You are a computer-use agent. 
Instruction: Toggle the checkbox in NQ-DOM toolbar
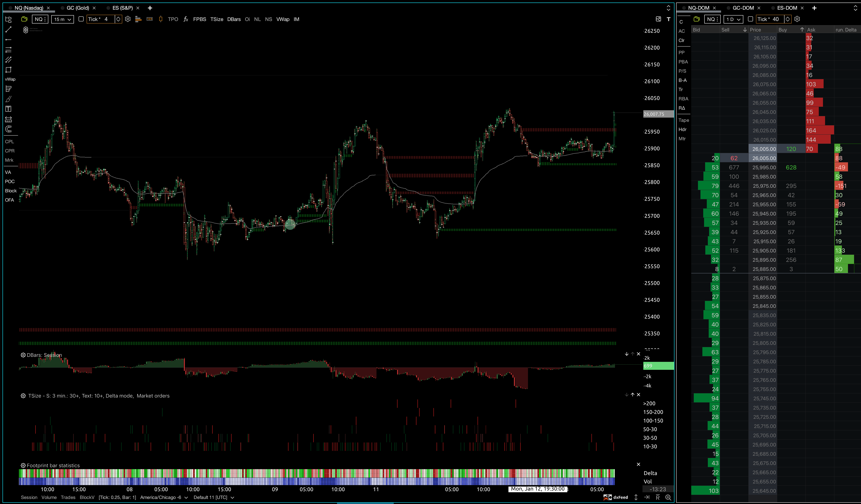750,19
